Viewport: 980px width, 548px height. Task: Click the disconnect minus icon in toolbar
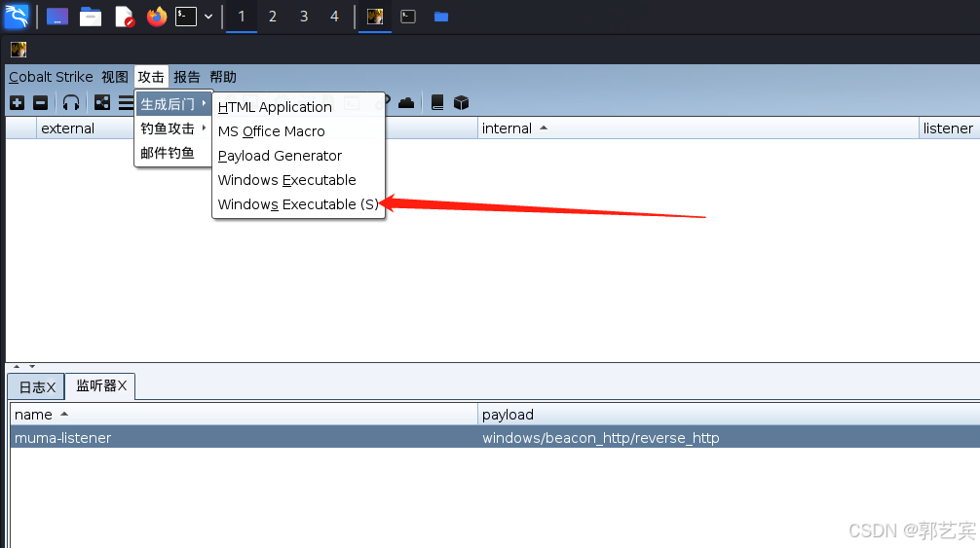[41, 103]
